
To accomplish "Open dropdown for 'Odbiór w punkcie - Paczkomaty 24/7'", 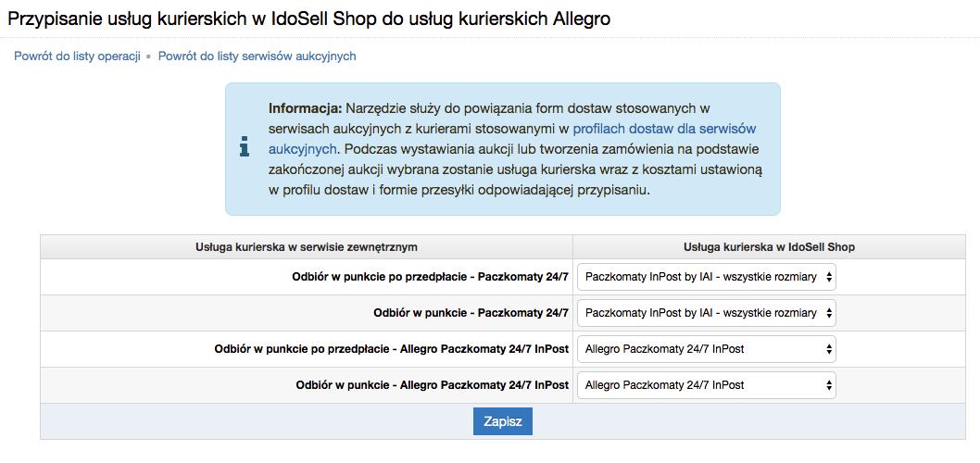I will (x=706, y=313).
